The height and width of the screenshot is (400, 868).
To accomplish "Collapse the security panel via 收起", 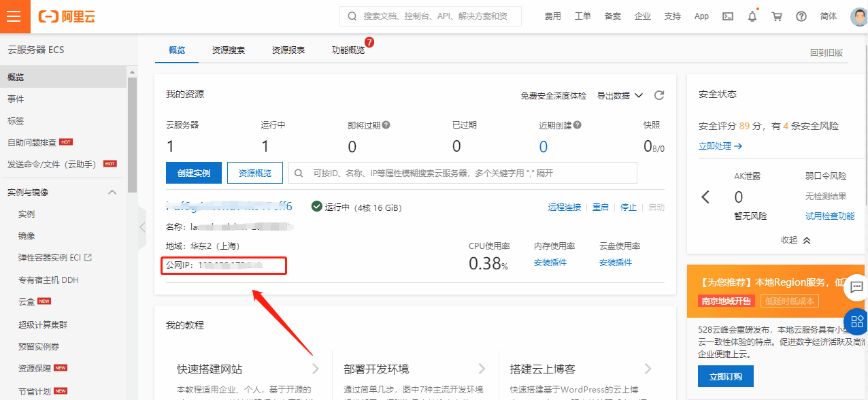I will point(796,240).
